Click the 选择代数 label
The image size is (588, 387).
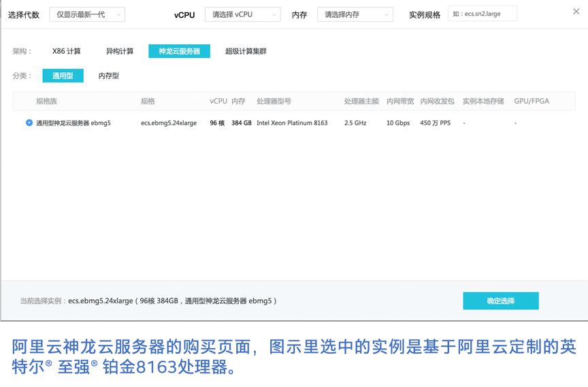tap(24, 14)
